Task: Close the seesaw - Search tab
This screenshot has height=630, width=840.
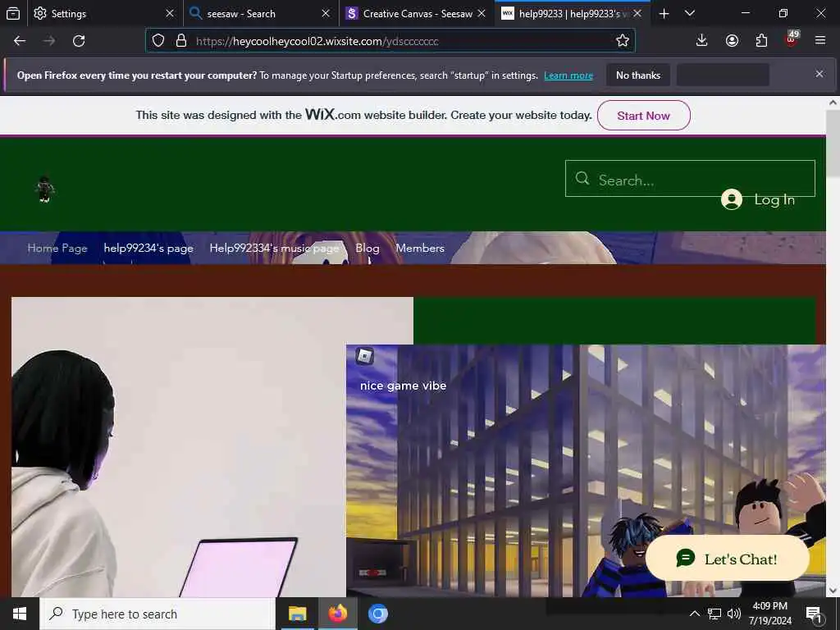Action: point(326,13)
